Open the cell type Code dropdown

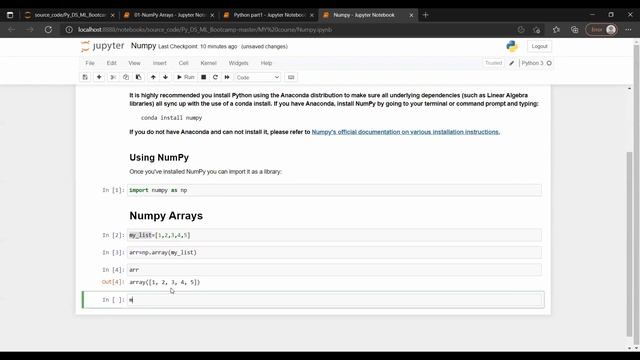258,77
